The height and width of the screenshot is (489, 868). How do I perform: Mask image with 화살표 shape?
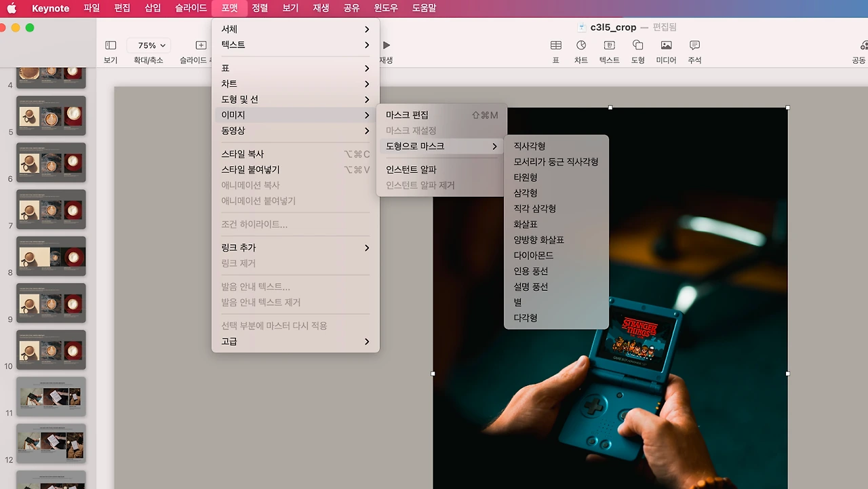point(556,224)
